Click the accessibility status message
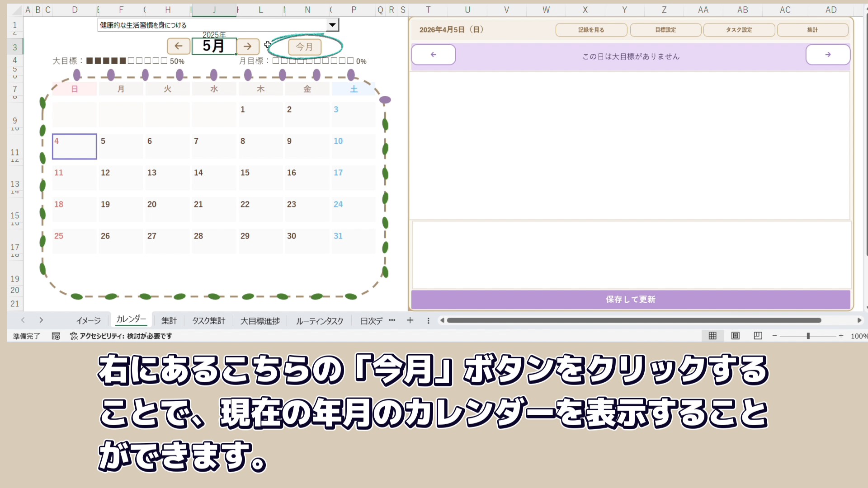868x488 pixels. tap(121, 336)
